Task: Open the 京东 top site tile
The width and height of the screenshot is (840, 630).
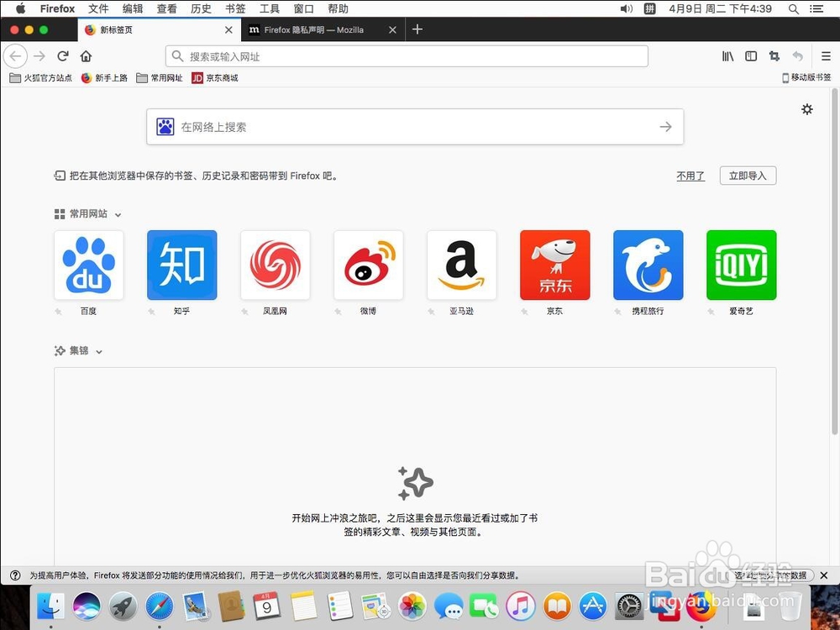Action: (x=555, y=265)
